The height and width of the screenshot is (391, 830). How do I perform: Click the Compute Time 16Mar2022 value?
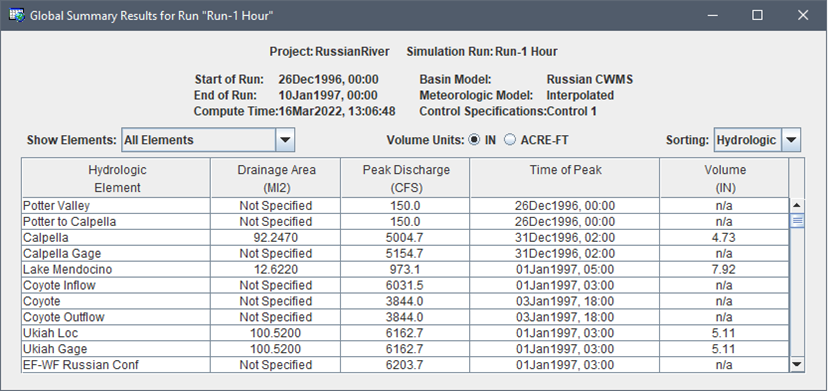pos(337,112)
